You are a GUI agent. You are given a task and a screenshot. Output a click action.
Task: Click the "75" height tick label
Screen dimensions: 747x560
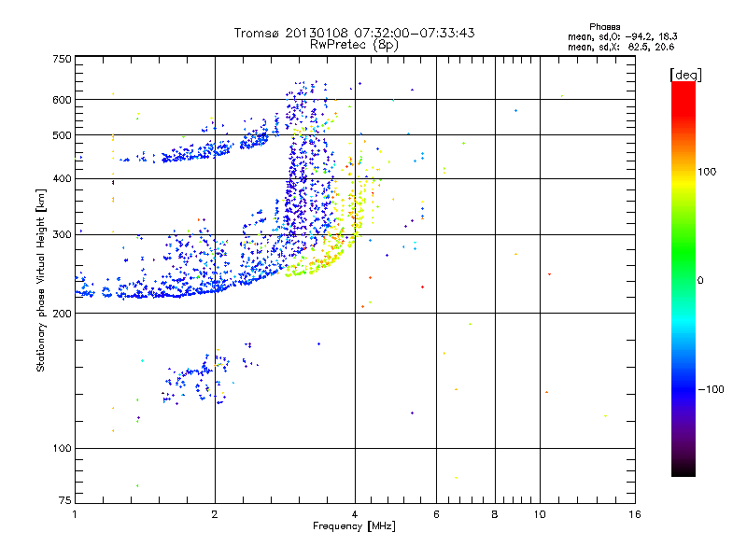tap(65, 500)
